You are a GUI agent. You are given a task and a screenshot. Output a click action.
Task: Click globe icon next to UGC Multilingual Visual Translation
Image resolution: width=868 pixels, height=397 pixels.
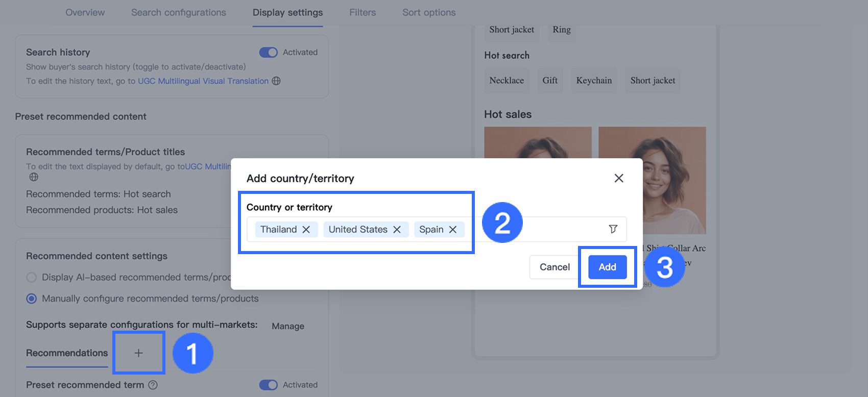(276, 81)
